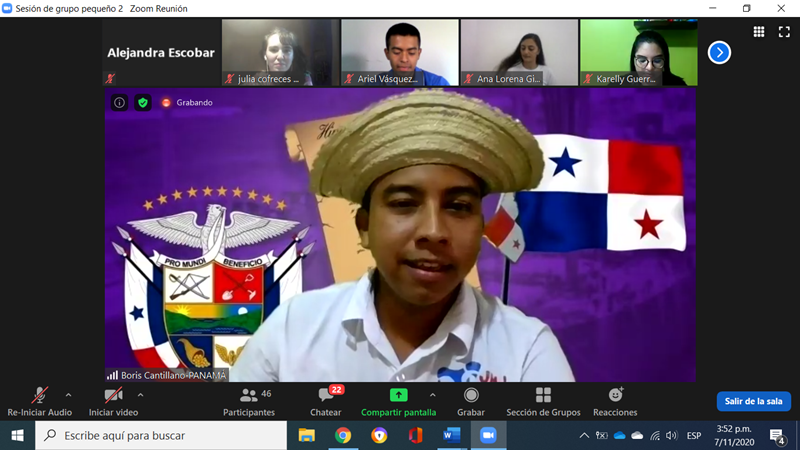Click the Grabando recording indicator
Viewport: 800px width, 450px height.
[x=187, y=103]
